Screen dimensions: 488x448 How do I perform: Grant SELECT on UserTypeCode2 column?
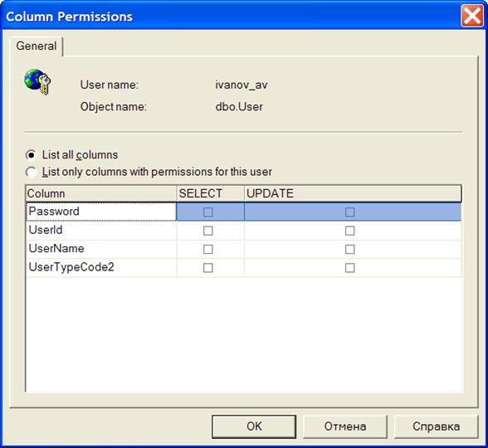(207, 268)
